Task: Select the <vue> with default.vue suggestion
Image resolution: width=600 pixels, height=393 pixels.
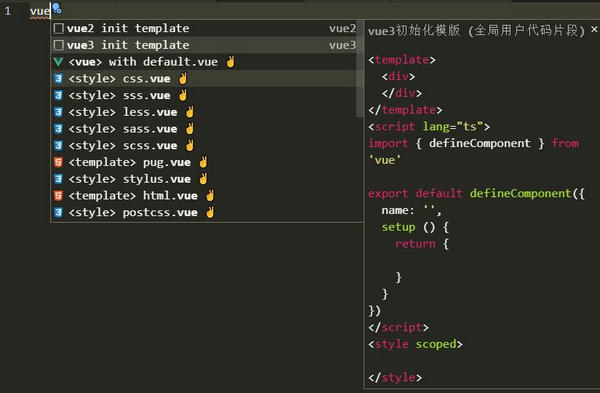Action: click(207, 62)
